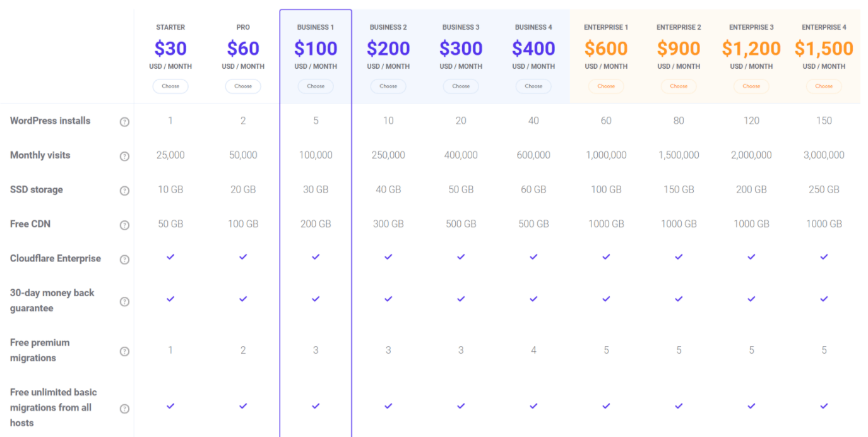The image size is (868, 437).
Task: Choose the Starter $30 plan
Action: tap(170, 86)
